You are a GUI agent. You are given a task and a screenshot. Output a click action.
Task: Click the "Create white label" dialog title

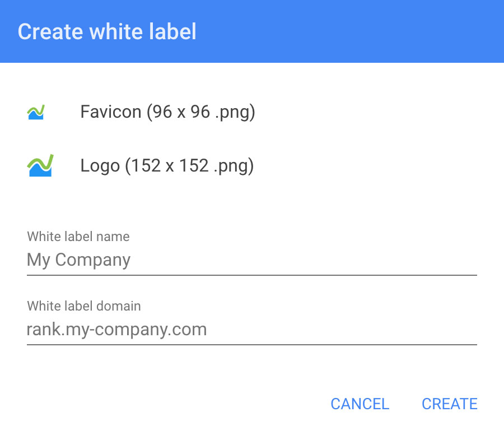click(x=107, y=31)
